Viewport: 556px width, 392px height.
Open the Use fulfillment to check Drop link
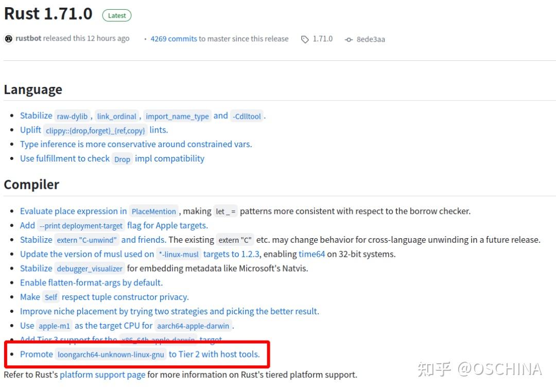[112, 158]
